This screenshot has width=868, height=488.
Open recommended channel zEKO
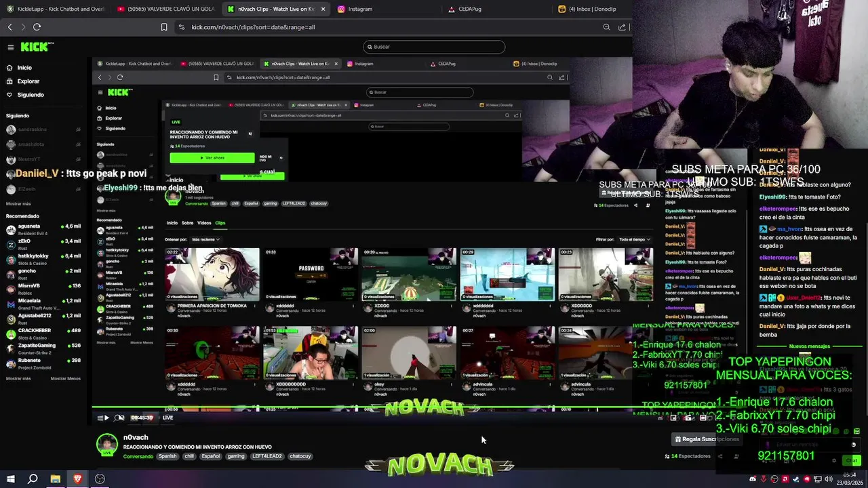pyautogui.click(x=43, y=244)
